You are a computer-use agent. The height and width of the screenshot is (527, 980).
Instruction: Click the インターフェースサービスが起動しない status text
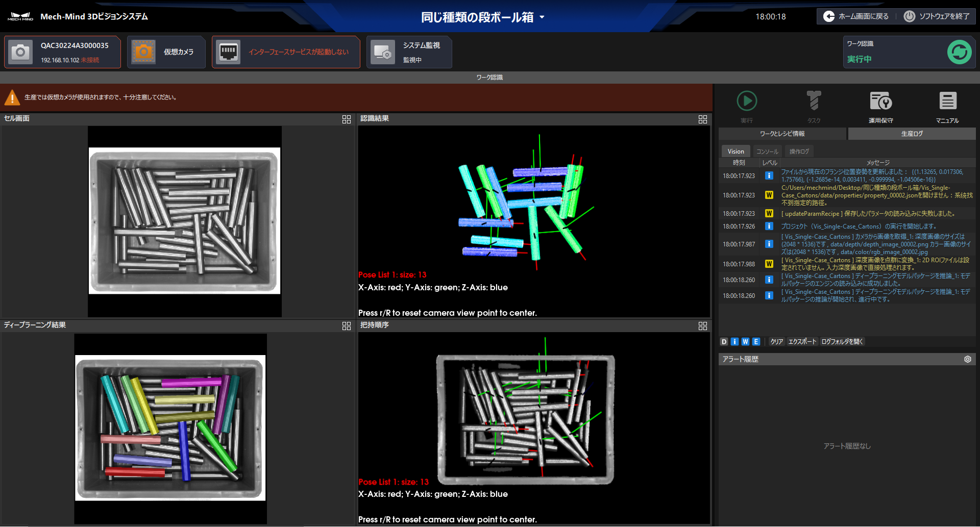coord(299,52)
